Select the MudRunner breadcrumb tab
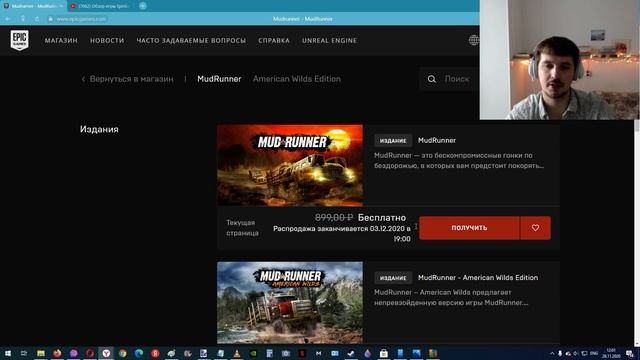 point(219,79)
